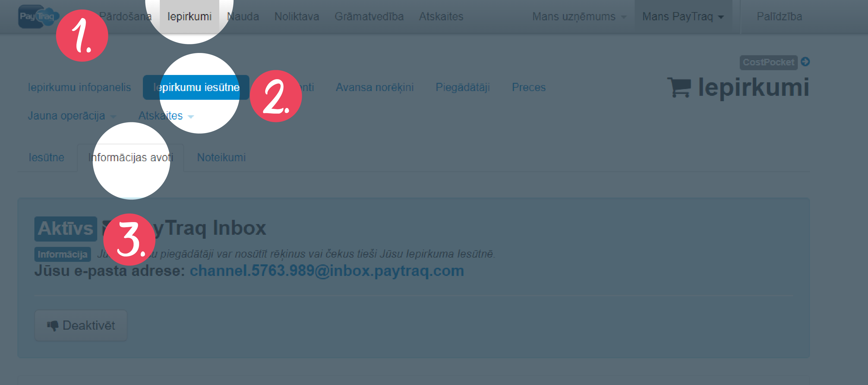Click the CostPocket badge

(x=768, y=62)
